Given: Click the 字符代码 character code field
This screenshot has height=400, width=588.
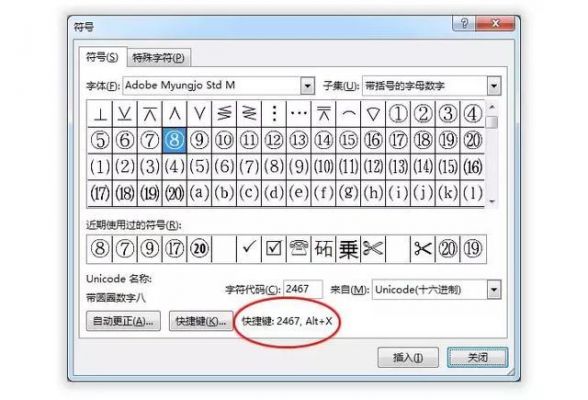Looking at the screenshot, I should point(302,289).
